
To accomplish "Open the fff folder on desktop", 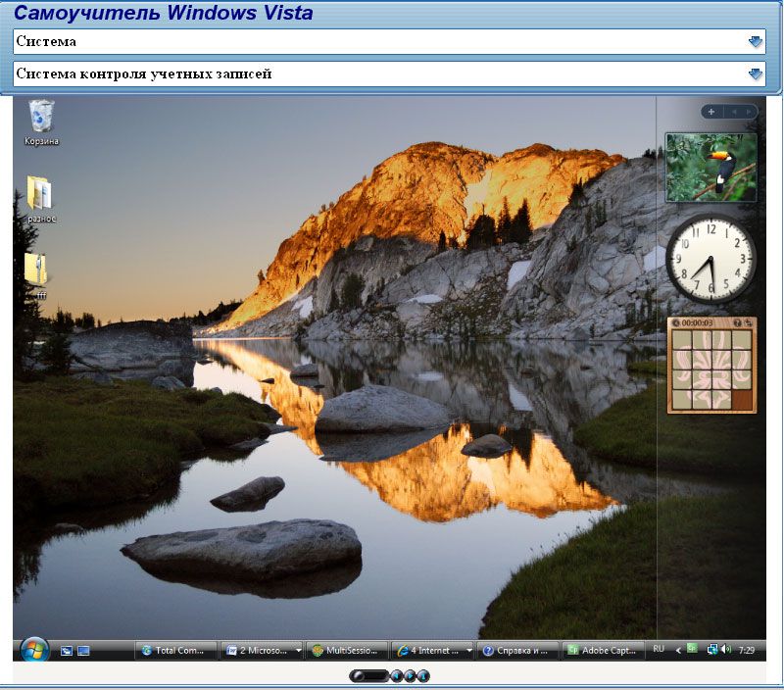I will tap(36, 270).
